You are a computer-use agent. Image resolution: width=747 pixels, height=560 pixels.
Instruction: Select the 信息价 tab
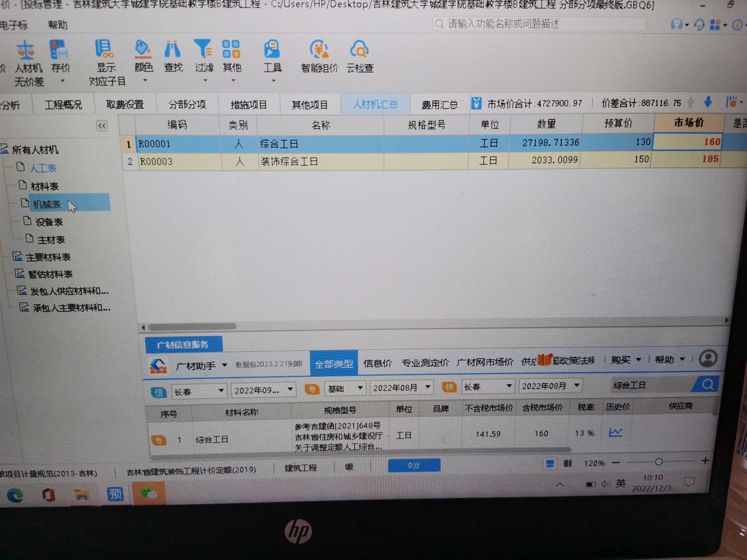(377, 363)
